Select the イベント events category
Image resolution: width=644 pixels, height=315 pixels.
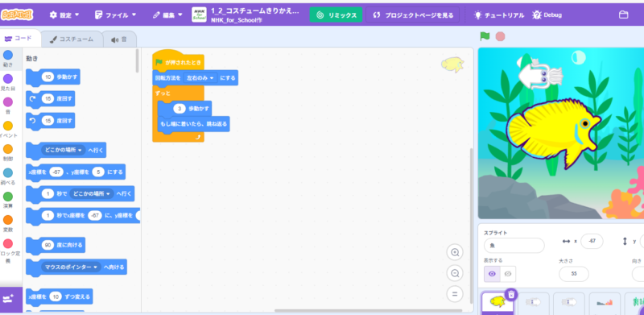pyautogui.click(x=8, y=129)
